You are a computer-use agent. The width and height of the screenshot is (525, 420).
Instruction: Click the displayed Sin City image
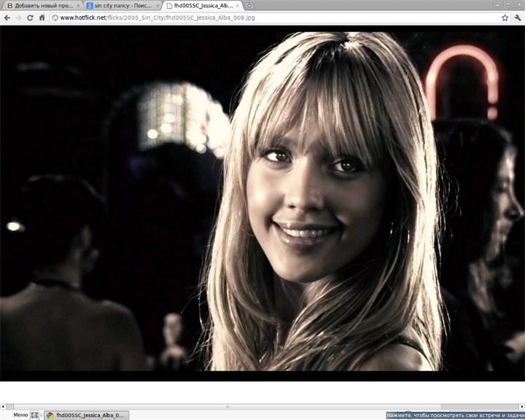(x=262, y=203)
